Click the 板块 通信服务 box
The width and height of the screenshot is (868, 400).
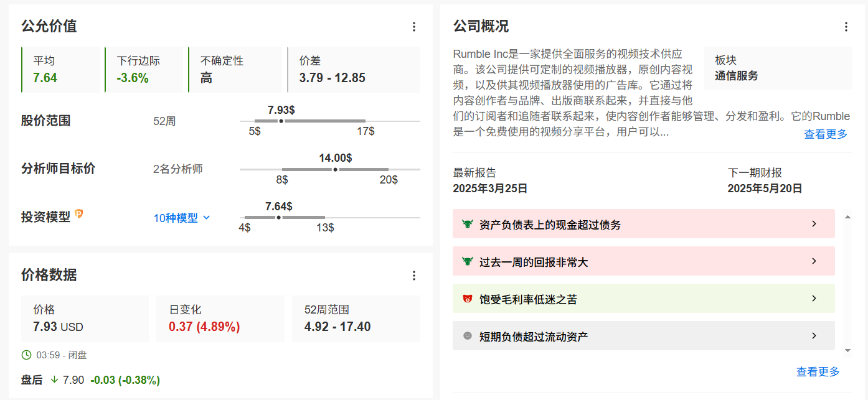(x=778, y=68)
